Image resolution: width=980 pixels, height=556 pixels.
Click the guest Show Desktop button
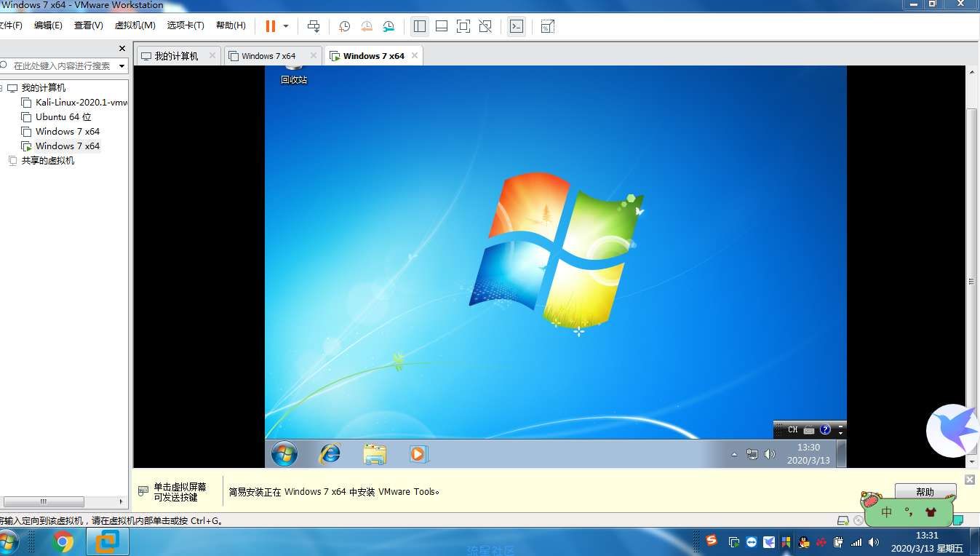pos(842,454)
